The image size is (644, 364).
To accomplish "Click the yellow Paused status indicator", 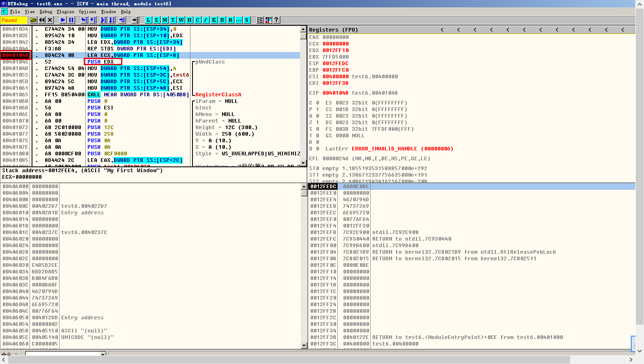I will (x=14, y=20).
